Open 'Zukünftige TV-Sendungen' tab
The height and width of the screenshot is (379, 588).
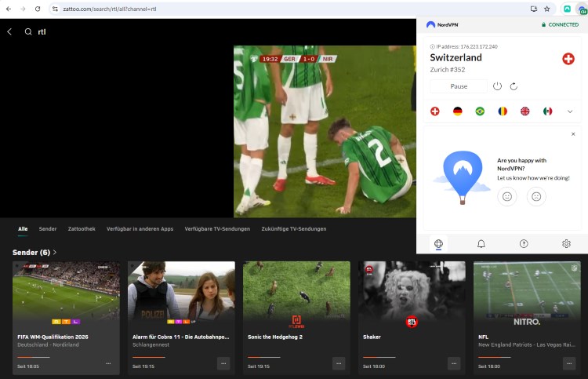294,229
